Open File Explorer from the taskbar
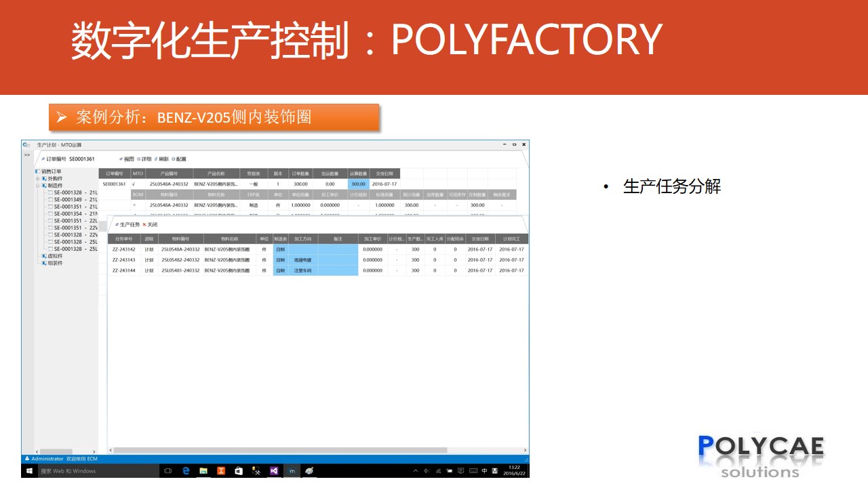The width and height of the screenshot is (868, 488). [203, 470]
